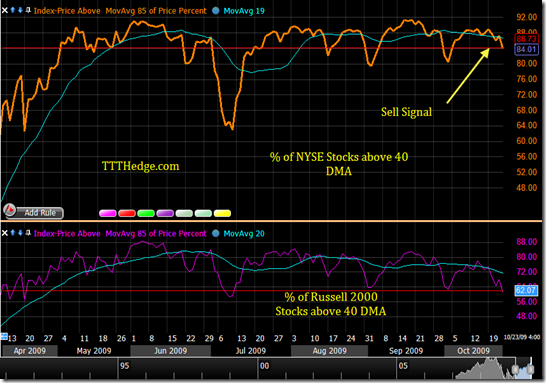
Task: Select the magenta color swatch
Action: (x=108, y=213)
